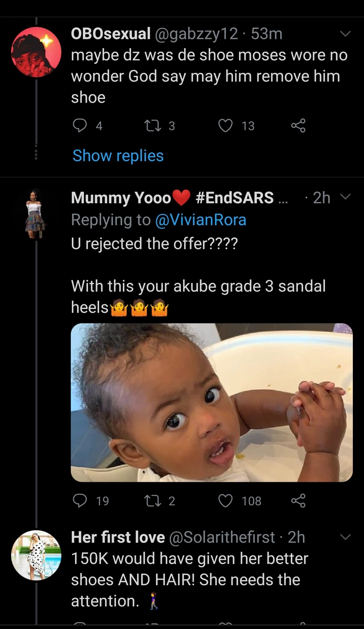Open the @VivianRora profile mention

[200, 220]
